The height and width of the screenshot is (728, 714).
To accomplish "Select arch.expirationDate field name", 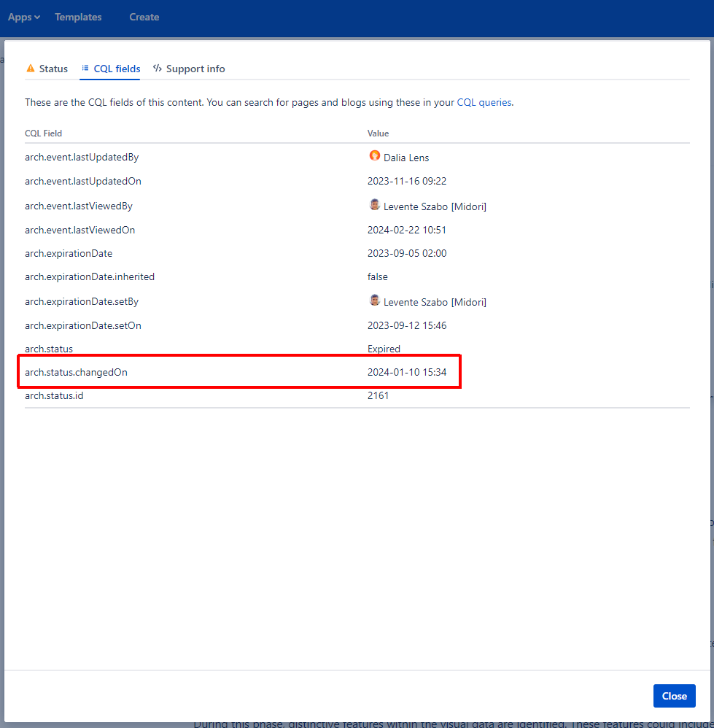I will coord(69,254).
